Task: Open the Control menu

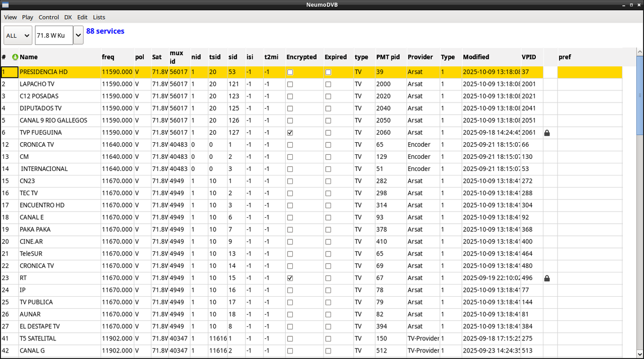Action: pos(49,17)
